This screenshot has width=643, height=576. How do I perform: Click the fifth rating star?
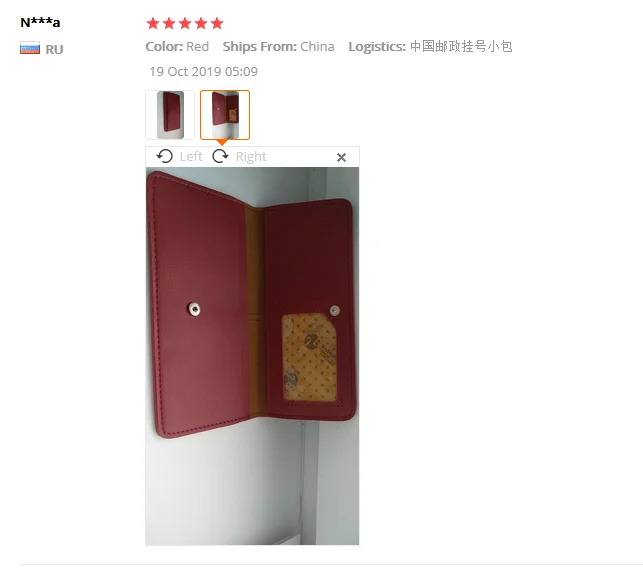coord(217,23)
